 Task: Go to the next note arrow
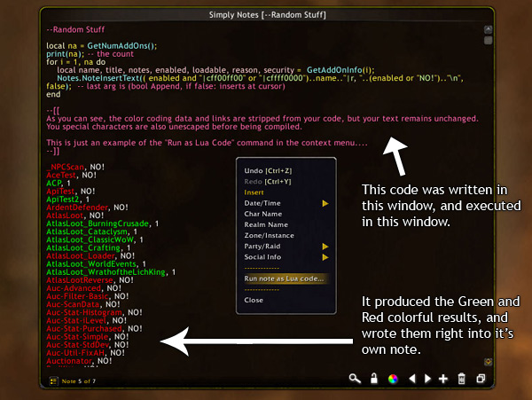click(x=427, y=379)
